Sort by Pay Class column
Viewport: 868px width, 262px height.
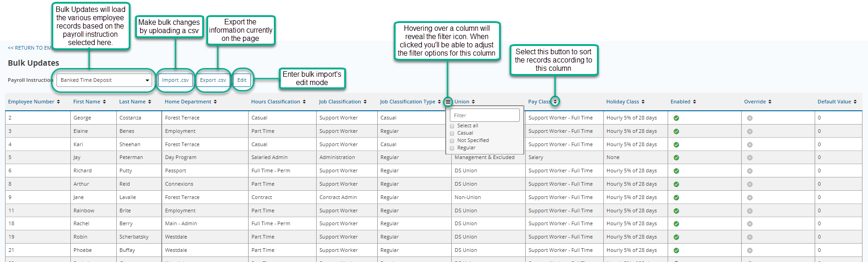(x=555, y=102)
